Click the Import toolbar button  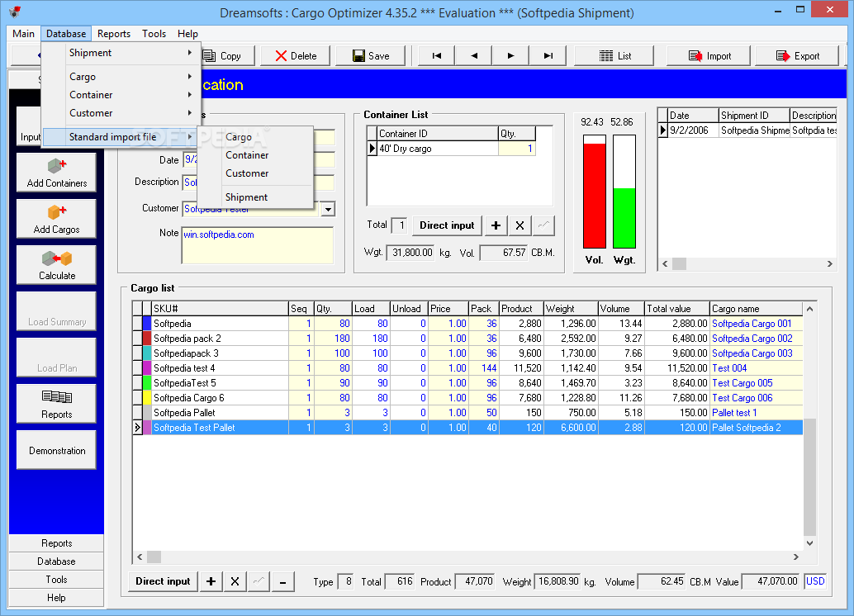(x=709, y=55)
